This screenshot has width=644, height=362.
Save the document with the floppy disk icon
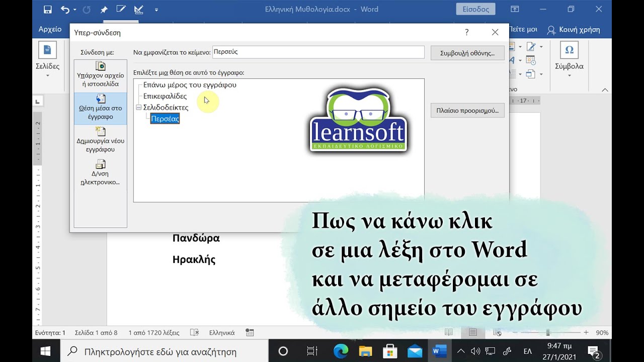tap(48, 10)
